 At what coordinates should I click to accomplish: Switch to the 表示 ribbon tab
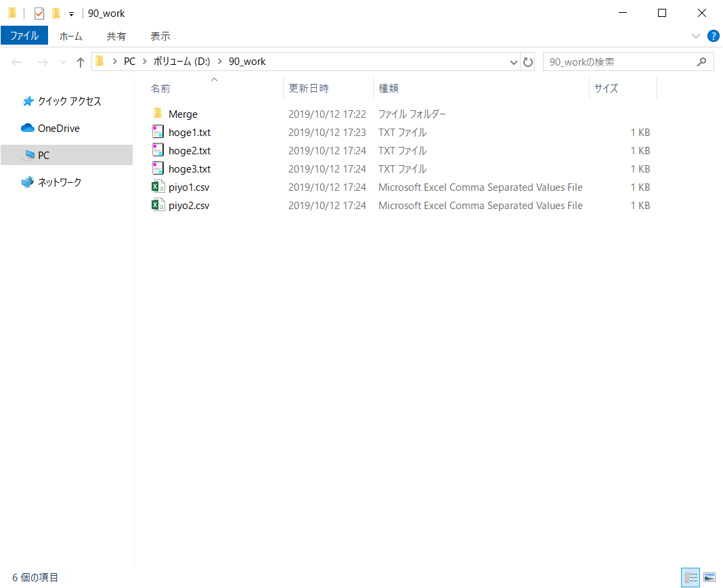click(x=160, y=36)
